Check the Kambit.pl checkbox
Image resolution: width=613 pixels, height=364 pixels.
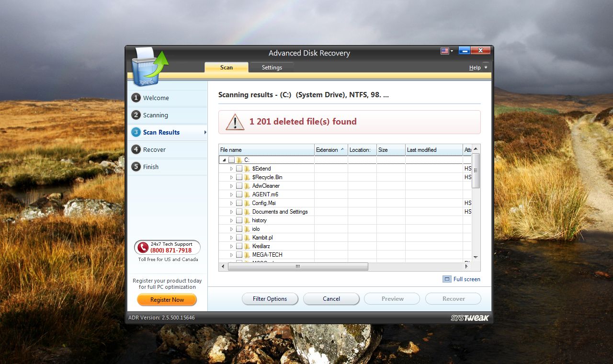point(239,238)
